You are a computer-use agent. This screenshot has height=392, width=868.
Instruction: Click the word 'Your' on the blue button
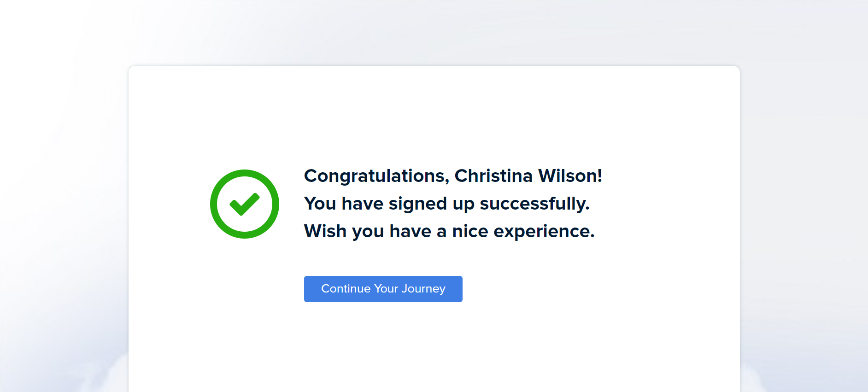(386, 289)
